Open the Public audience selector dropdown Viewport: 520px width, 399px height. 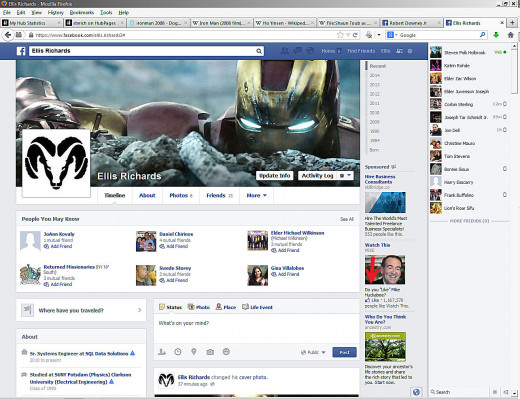point(313,352)
